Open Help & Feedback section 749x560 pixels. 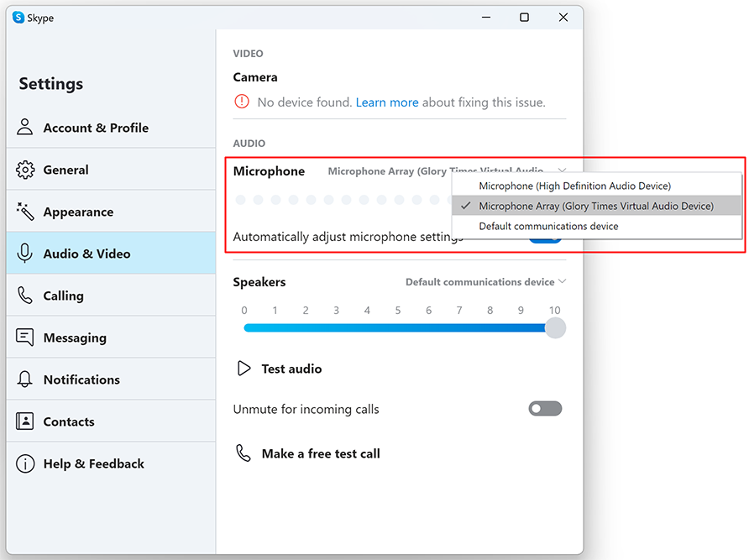click(111, 463)
